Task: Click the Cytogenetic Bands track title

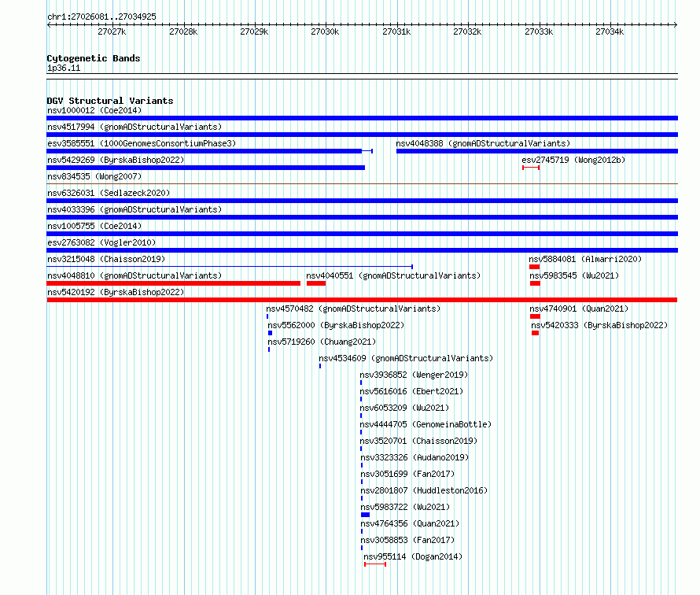Action: pyautogui.click(x=94, y=58)
